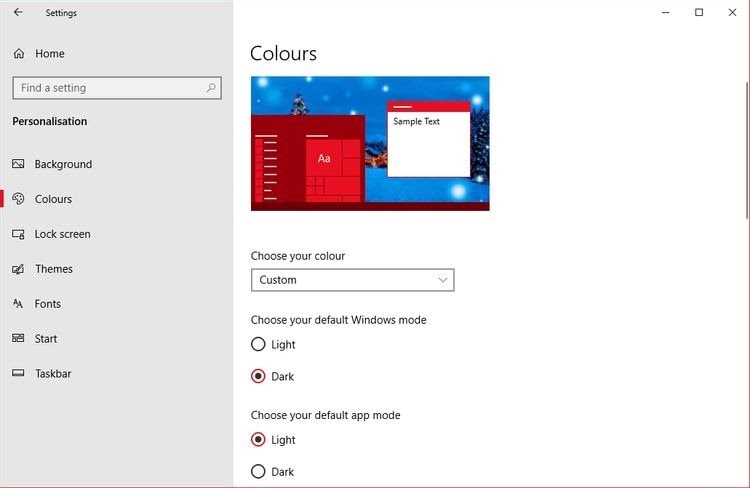Viewport: 750px width, 488px height.
Task: Click the Background picture icon
Action: 18,164
